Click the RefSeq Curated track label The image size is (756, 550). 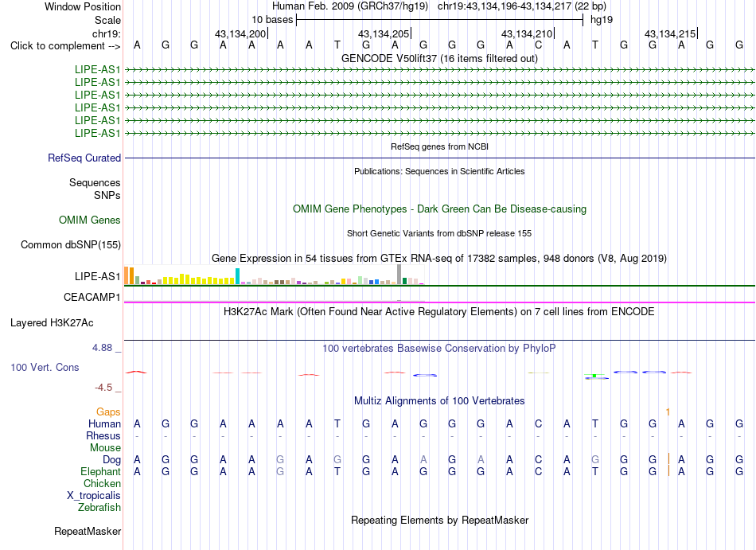84,158
